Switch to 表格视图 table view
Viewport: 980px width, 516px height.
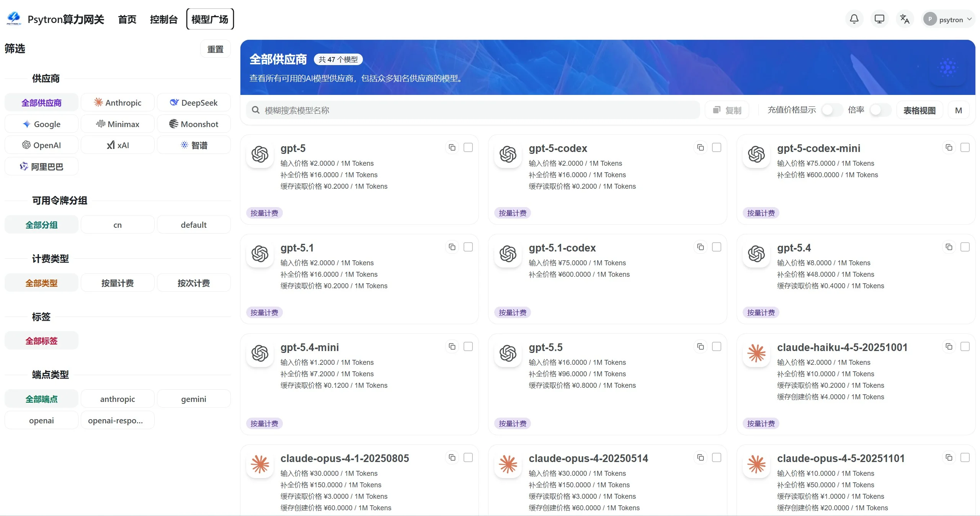[920, 110]
